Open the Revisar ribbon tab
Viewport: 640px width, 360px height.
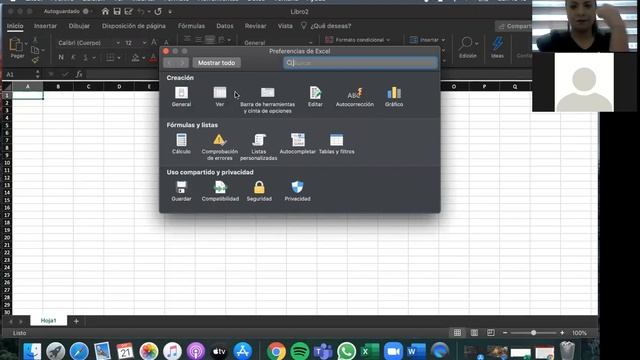point(256,26)
